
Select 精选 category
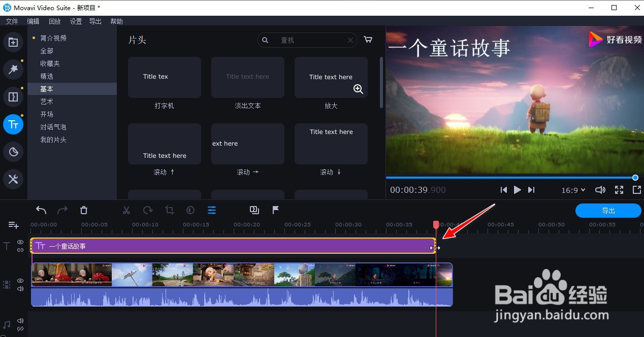point(47,76)
